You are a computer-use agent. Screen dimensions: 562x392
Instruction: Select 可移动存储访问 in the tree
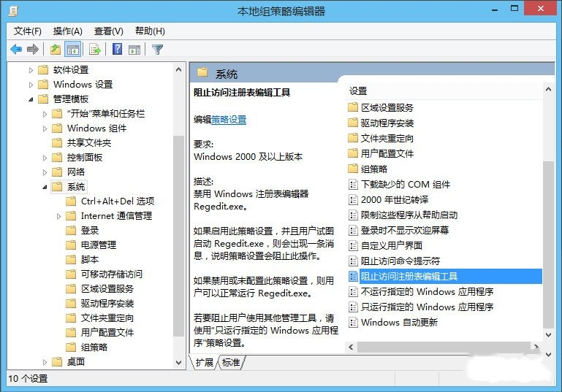pyautogui.click(x=112, y=274)
